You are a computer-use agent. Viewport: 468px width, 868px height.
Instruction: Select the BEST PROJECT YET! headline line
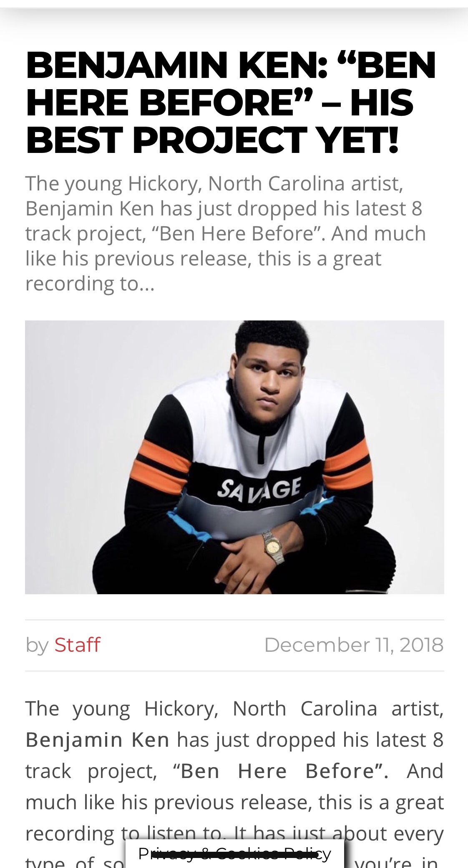pos(212,139)
